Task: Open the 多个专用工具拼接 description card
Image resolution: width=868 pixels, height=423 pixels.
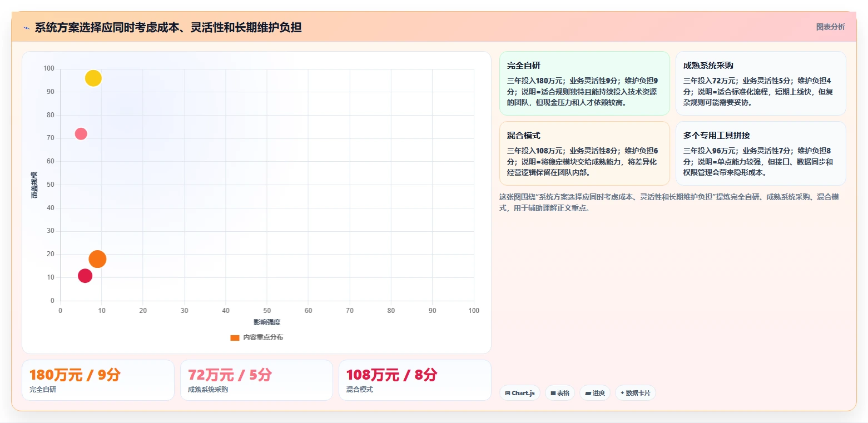Action: [x=761, y=153]
